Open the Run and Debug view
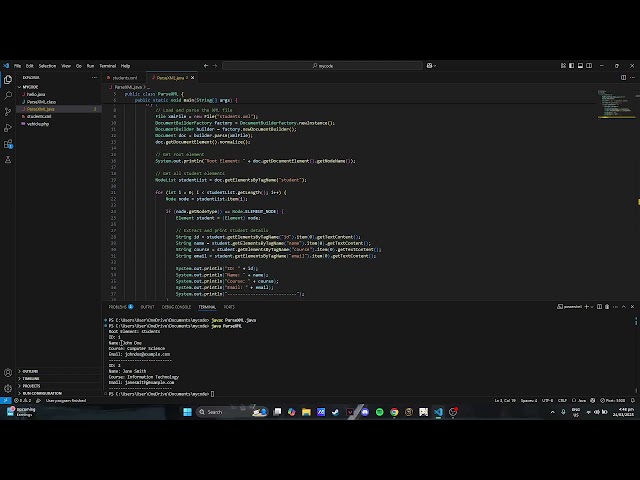Image resolution: width=640 pixels, height=480 pixels. click(8, 128)
